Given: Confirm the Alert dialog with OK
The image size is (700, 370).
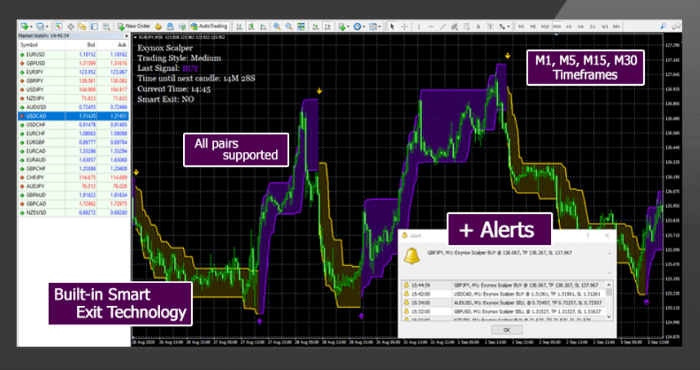Looking at the screenshot, I should click(x=507, y=330).
